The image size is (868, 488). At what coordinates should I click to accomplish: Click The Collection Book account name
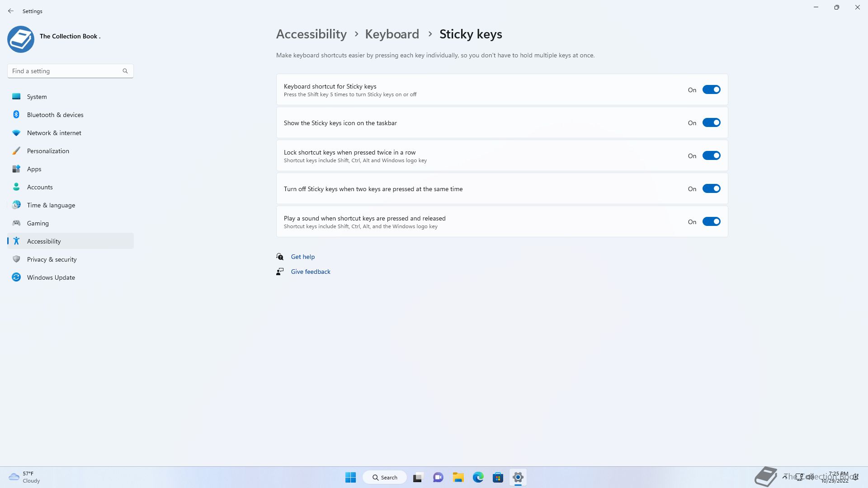point(70,36)
